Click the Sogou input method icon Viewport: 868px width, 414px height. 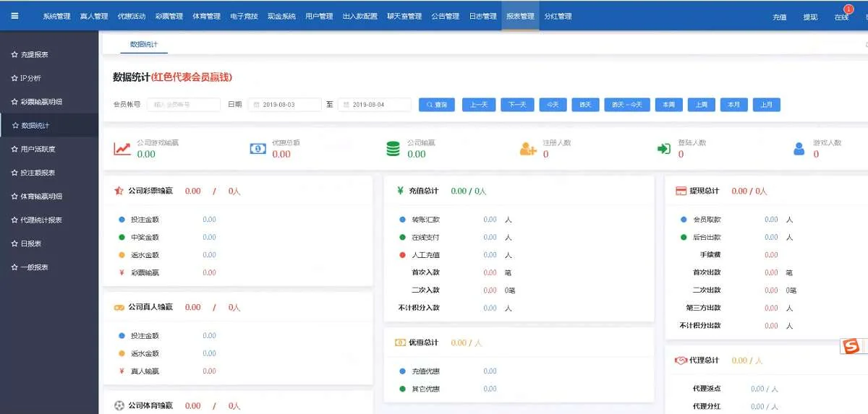pos(851,347)
